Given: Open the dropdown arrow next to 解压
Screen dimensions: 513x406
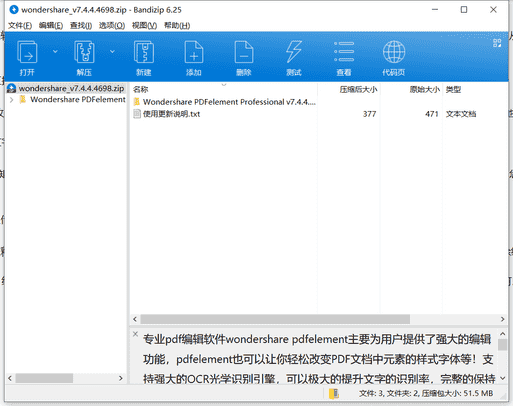Looking at the screenshot, I should click(112, 51).
